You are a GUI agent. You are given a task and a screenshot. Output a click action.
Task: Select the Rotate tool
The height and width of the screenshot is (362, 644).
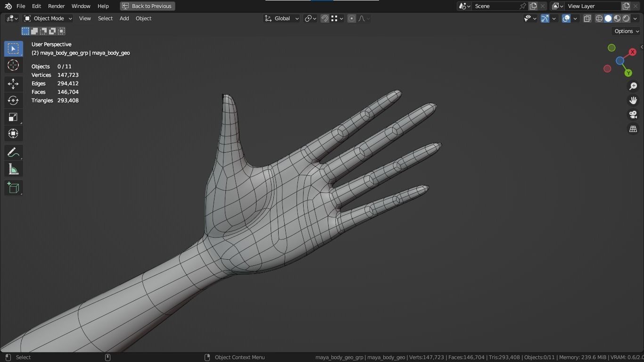click(x=13, y=100)
